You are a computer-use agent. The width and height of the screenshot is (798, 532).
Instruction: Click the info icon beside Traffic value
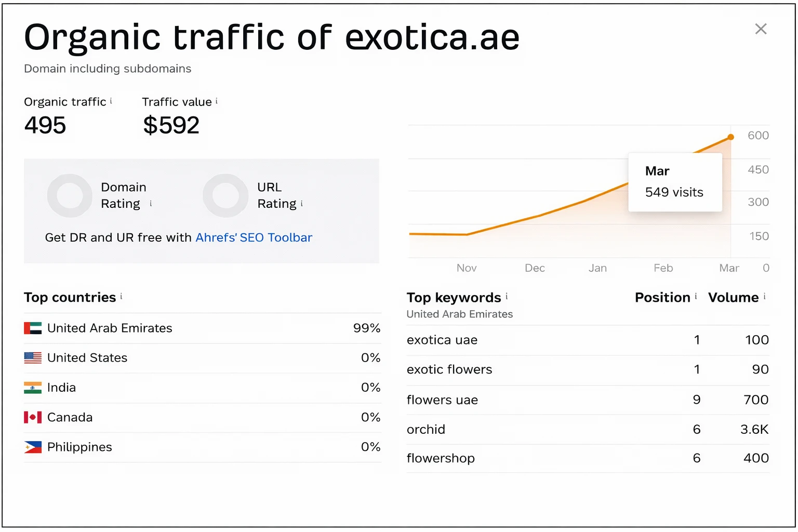pos(217,99)
